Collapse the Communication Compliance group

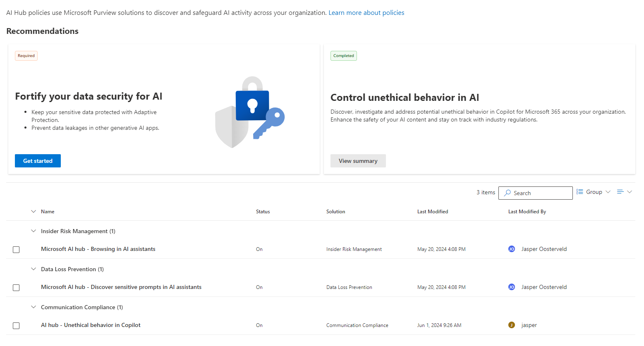click(34, 307)
